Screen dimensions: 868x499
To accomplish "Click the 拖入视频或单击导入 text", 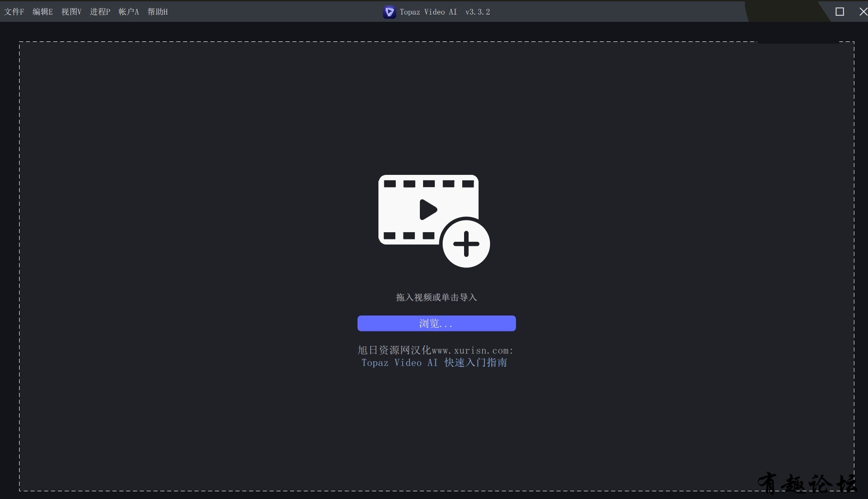I will pos(436,297).
